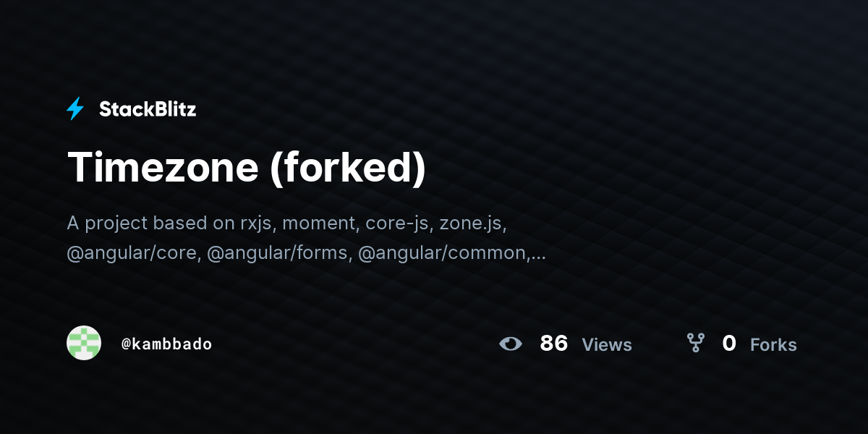
Task: Open the pixelated green user avatar
Action: point(84,343)
